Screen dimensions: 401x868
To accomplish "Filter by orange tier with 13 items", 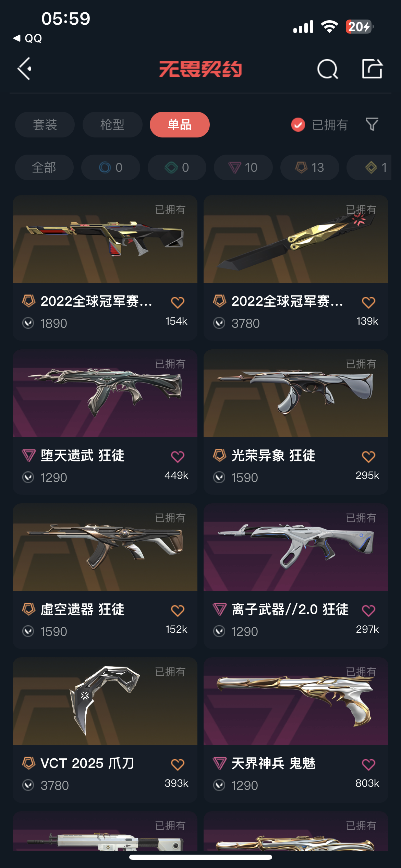I will (310, 167).
